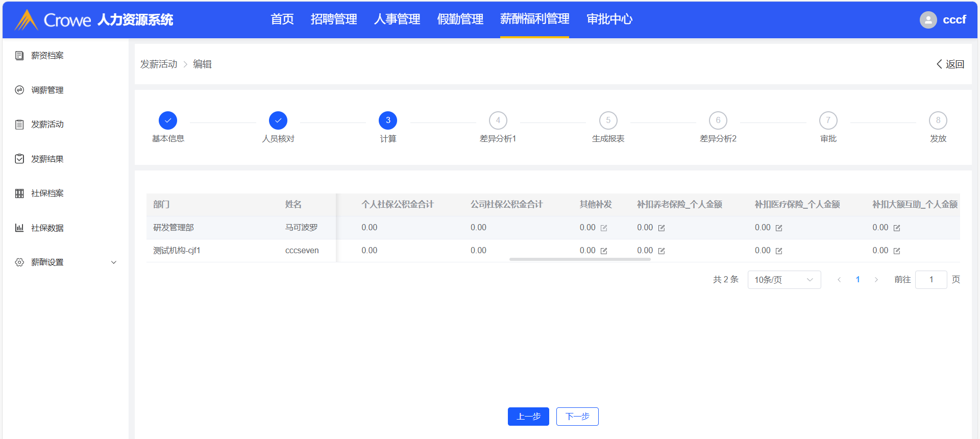Image resolution: width=980 pixels, height=439 pixels.
Task: Switch to 审批中心 in the top navigation
Action: pos(609,19)
